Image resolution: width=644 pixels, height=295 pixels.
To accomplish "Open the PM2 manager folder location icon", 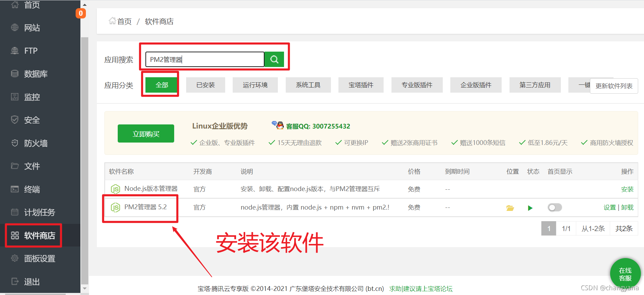I will click(510, 208).
